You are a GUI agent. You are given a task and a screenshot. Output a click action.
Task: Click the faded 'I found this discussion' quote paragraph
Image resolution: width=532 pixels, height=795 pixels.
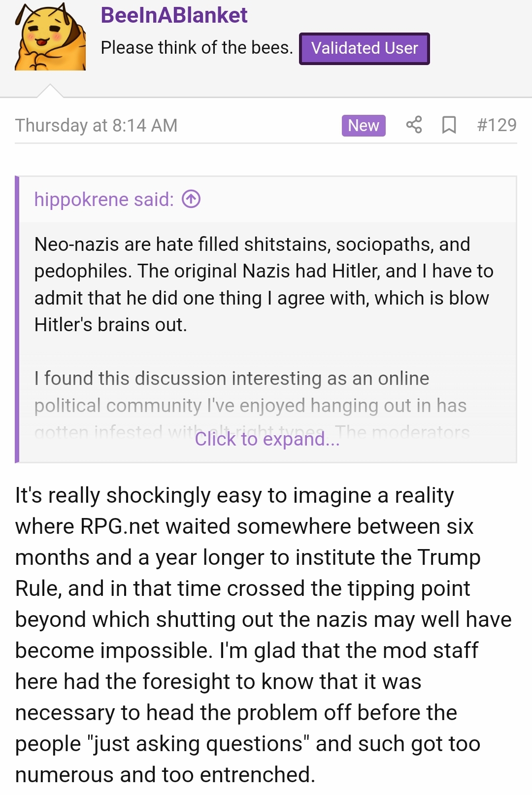(251, 405)
